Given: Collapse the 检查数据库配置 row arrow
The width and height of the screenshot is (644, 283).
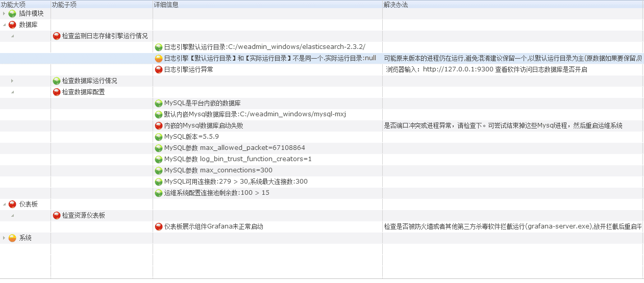Looking at the screenshot, I should pyautogui.click(x=12, y=92).
